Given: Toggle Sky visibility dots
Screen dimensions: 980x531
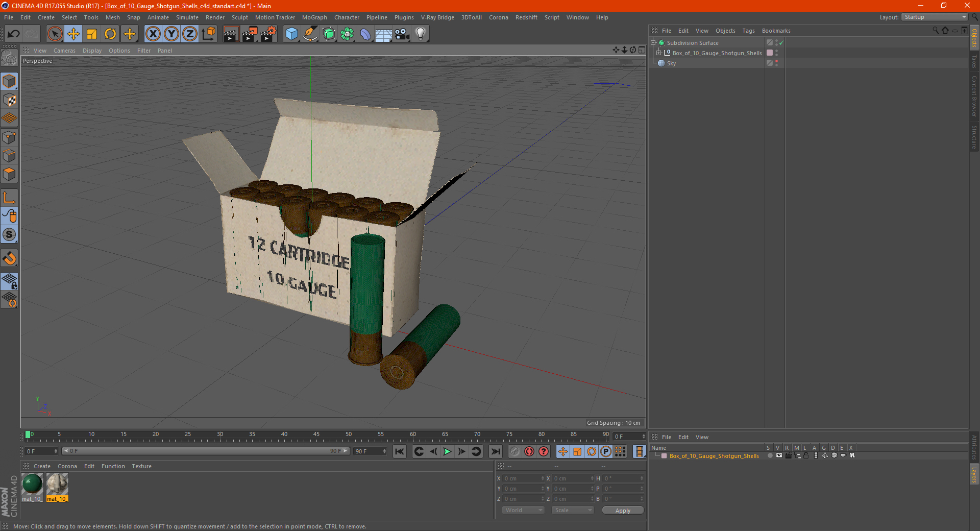Looking at the screenshot, I should [777, 63].
